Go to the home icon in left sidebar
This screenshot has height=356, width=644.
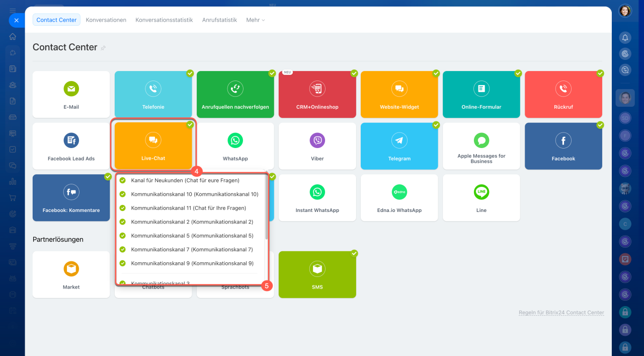coord(13,37)
